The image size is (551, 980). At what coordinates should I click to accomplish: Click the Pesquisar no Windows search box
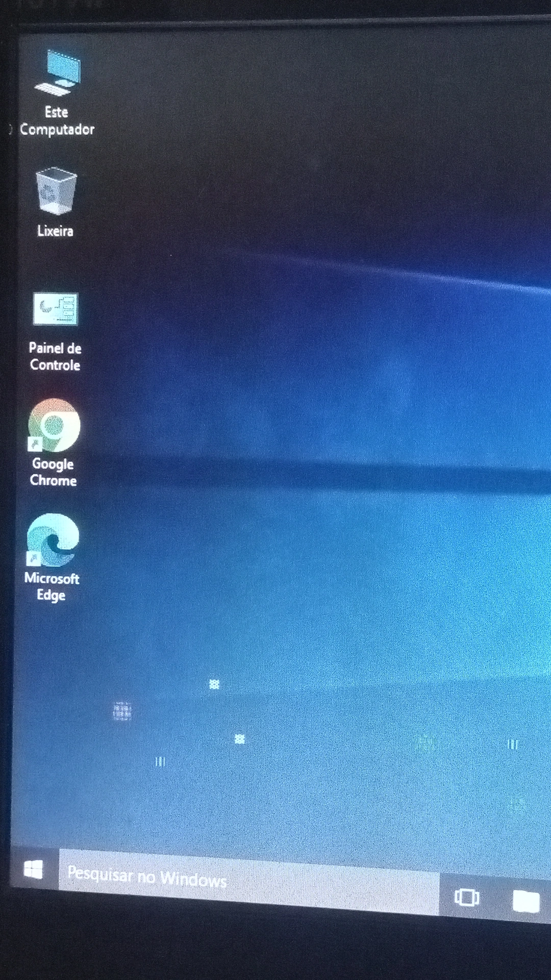(249, 882)
